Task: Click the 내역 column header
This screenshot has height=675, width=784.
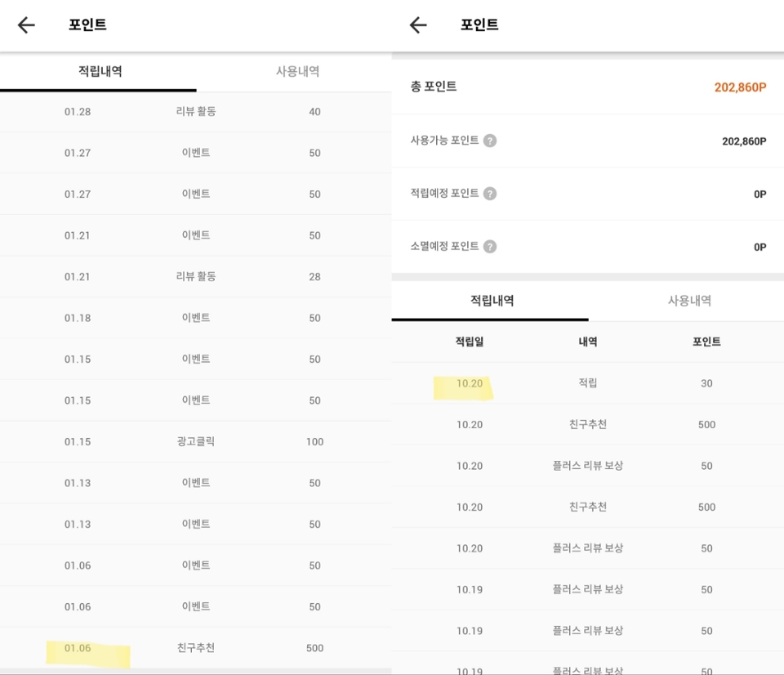Action: [x=588, y=342]
